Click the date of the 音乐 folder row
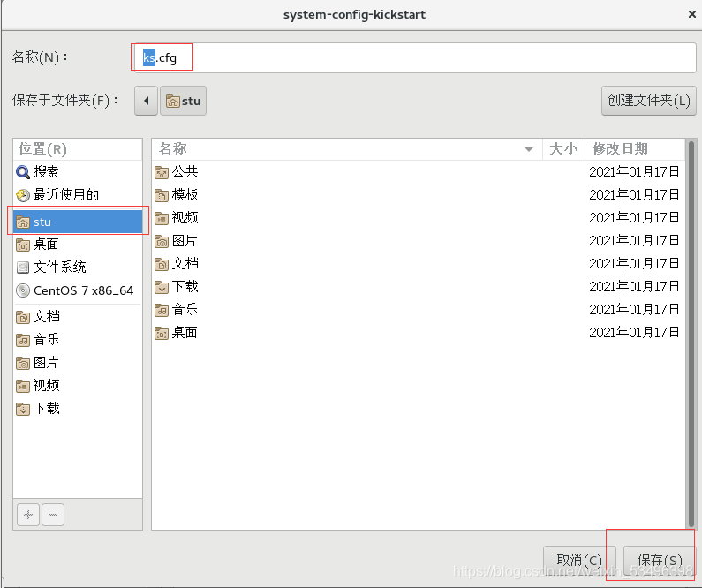702x588 pixels. (634, 310)
